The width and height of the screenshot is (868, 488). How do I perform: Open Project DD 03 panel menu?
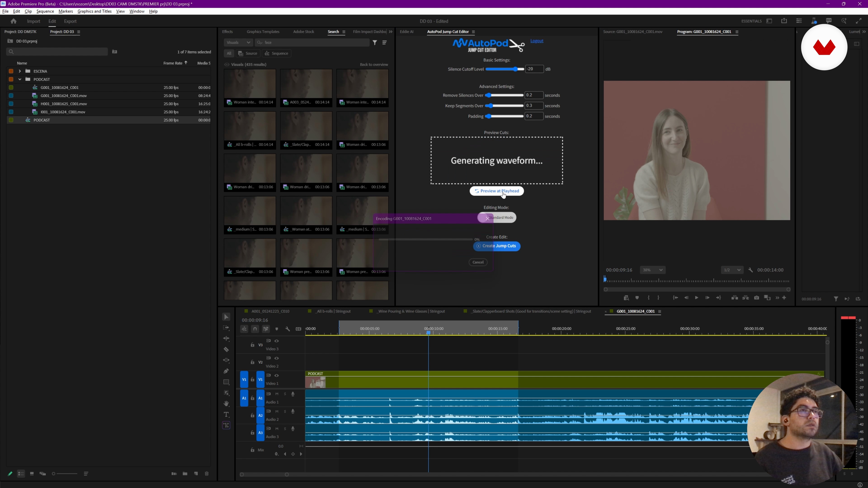pos(79,32)
